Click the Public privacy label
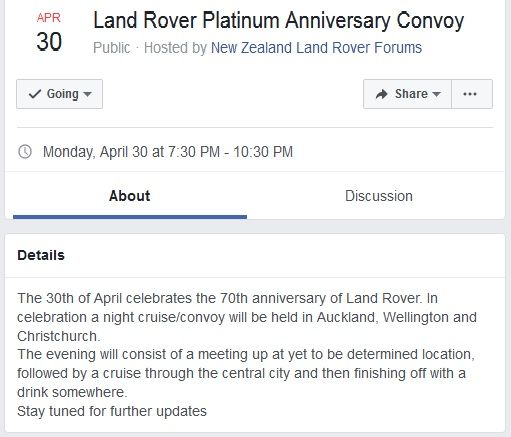Viewport: 511px width, 437px height. click(x=111, y=48)
